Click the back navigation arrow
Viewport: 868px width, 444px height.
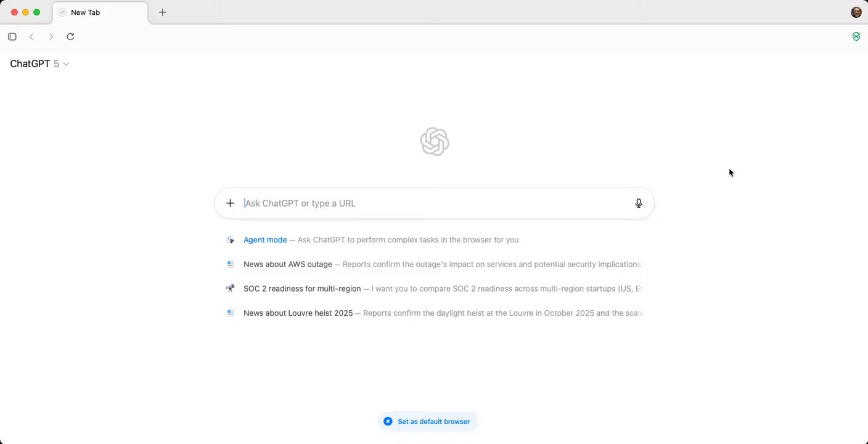pyautogui.click(x=31, y=36)
